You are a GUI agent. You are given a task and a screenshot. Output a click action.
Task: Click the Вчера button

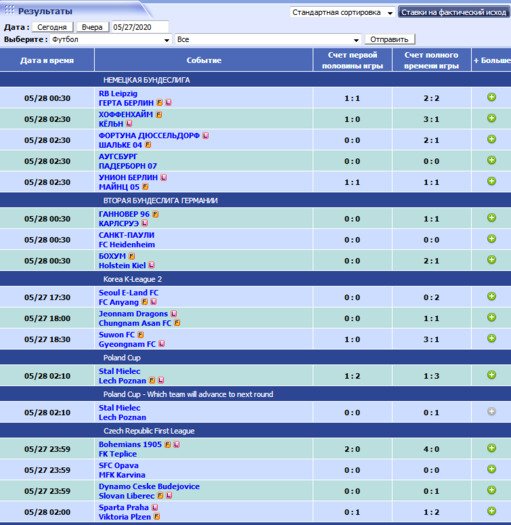pos(92,27)
